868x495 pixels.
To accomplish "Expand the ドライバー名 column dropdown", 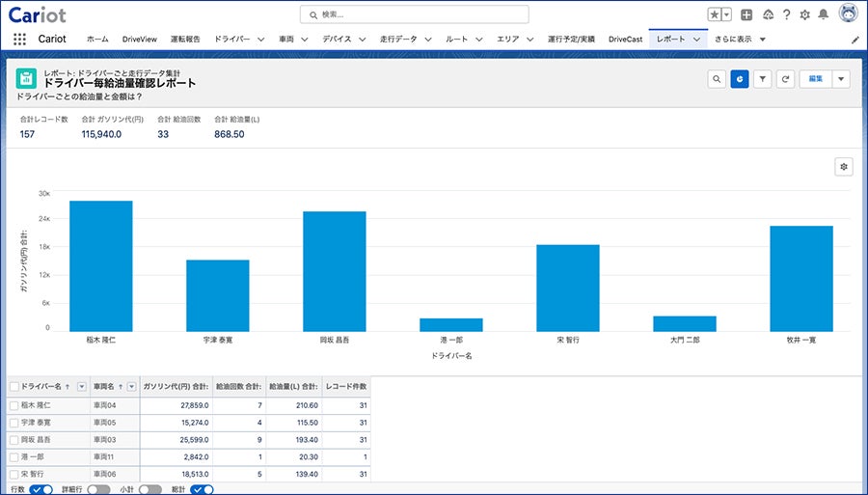I will [x=81, y=386].
